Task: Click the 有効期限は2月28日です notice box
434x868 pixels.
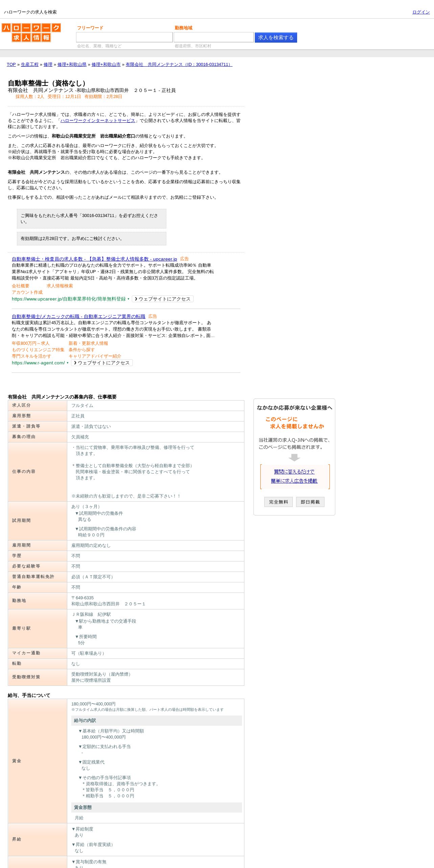Action: (92, 239)
